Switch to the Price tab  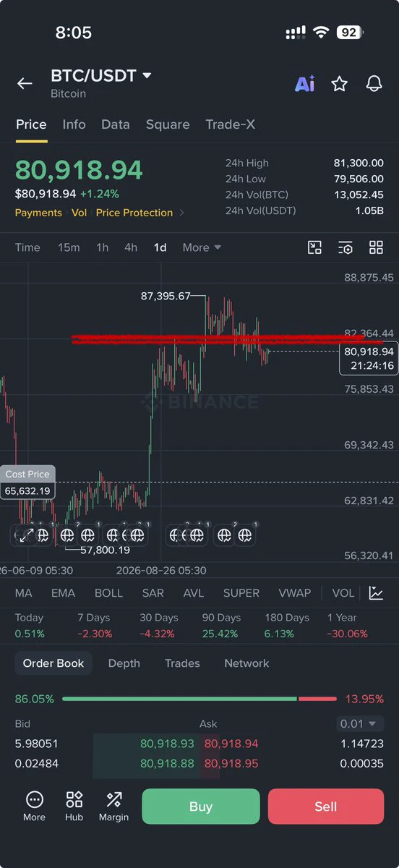31,124
